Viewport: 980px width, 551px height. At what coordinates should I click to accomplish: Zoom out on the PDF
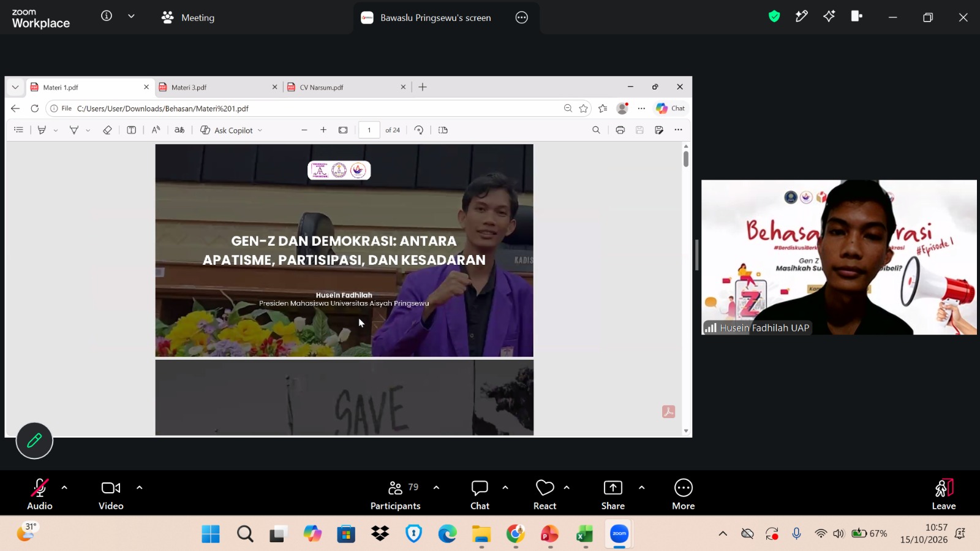(x=304, y=130)
